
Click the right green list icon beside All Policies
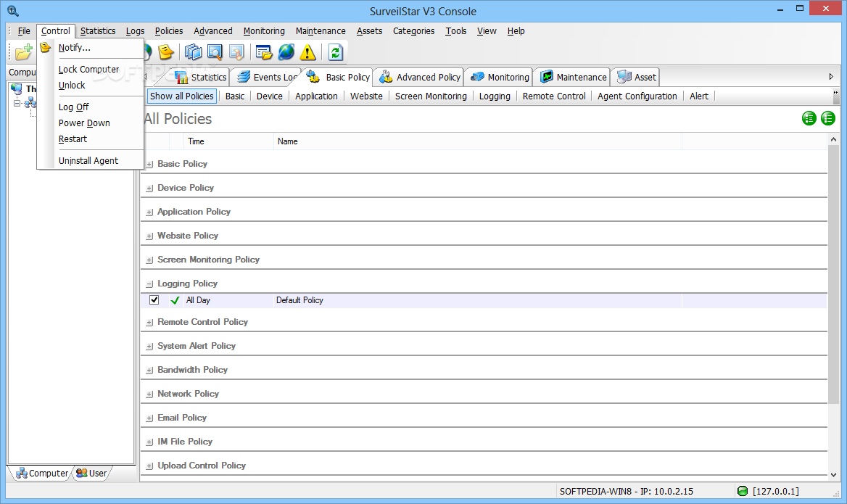(x=827, y=118)
